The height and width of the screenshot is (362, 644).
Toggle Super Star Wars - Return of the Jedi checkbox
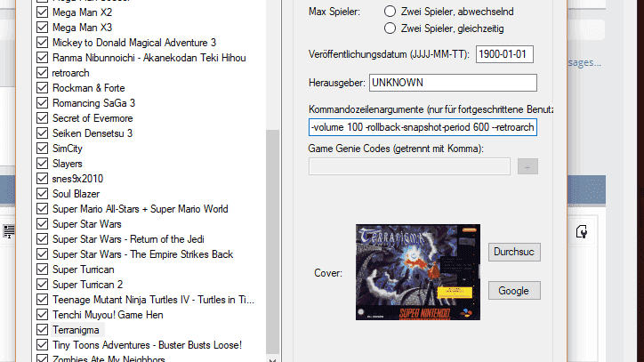click(x=43, y=239)
